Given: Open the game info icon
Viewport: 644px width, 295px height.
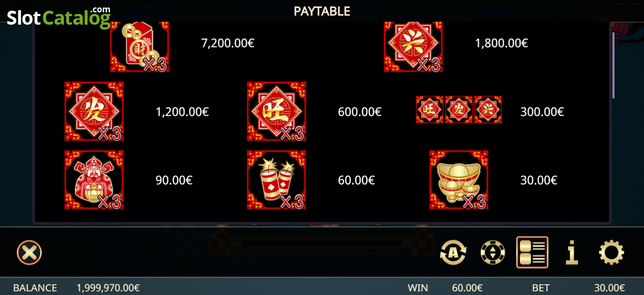Looking at the screenshot, I should click(572, 252).
